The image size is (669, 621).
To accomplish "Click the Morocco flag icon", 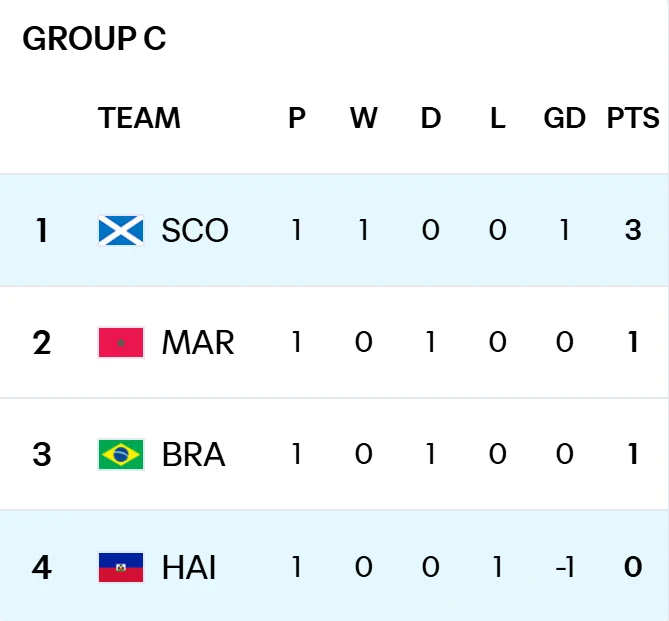I will (121, 342).
